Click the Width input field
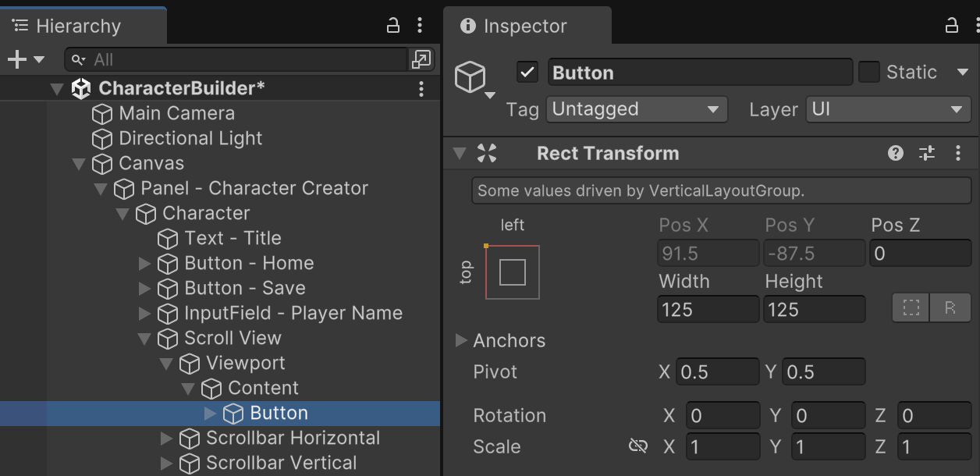980x476 pixels. (x=708, y=309)
